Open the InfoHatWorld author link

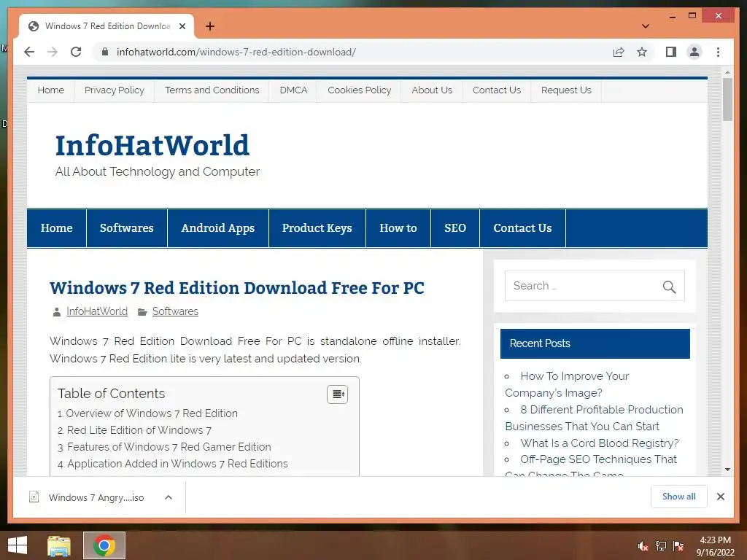tap(97, 311)
